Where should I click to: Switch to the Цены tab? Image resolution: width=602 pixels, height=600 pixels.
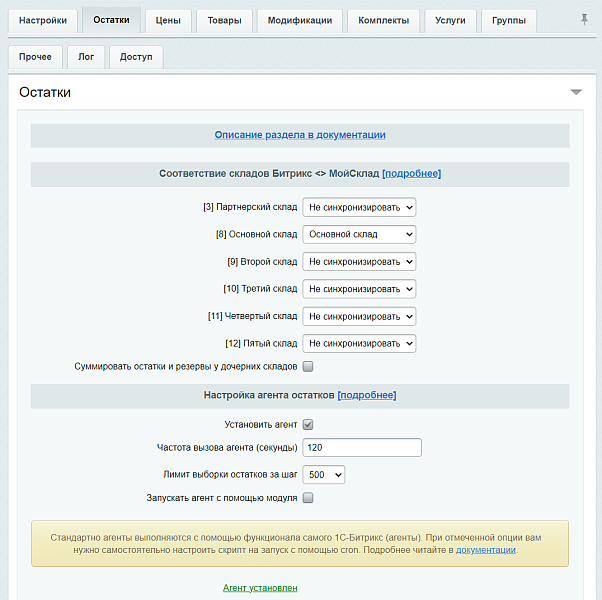click(x=168, y=21)
